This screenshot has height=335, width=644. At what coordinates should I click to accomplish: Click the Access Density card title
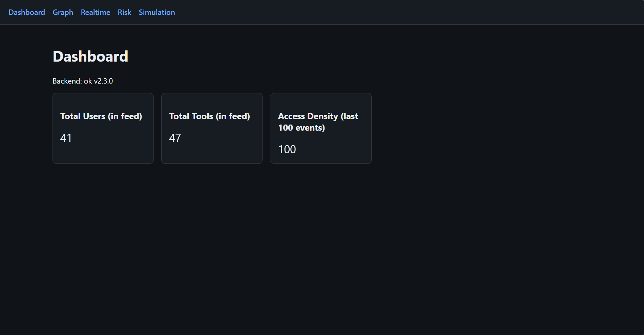[318, 122]
